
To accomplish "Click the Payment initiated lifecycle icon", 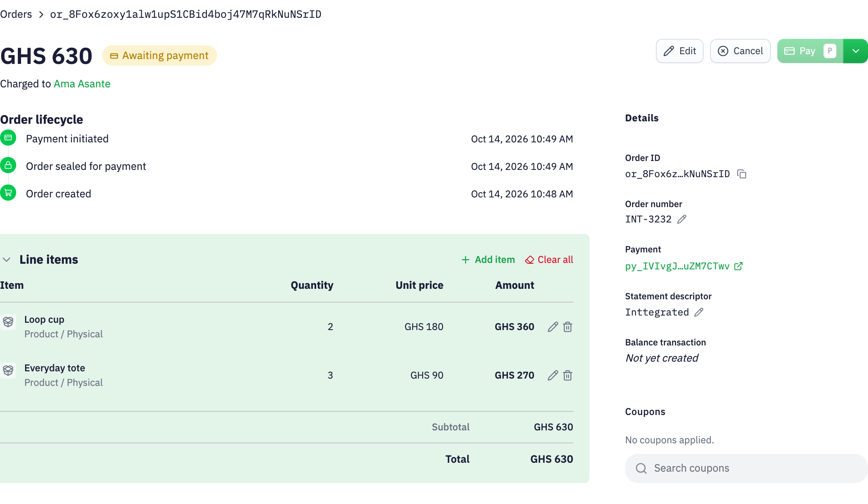I will (x=8, y=138).
